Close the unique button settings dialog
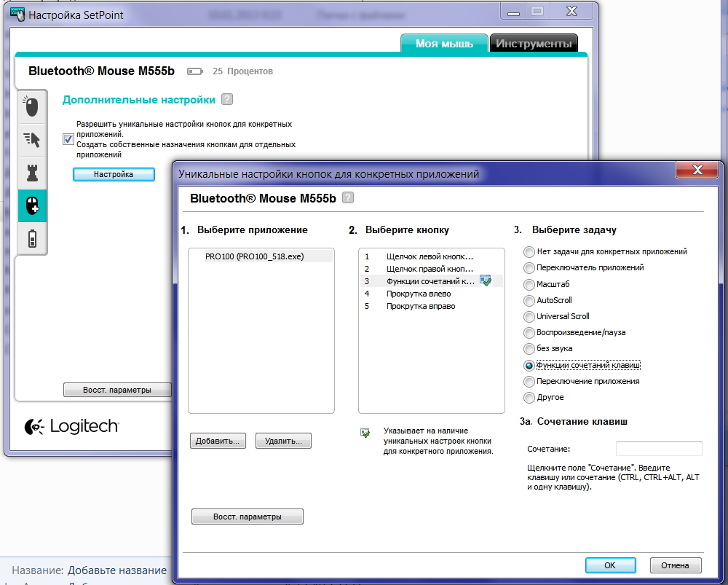 point(697,170)
